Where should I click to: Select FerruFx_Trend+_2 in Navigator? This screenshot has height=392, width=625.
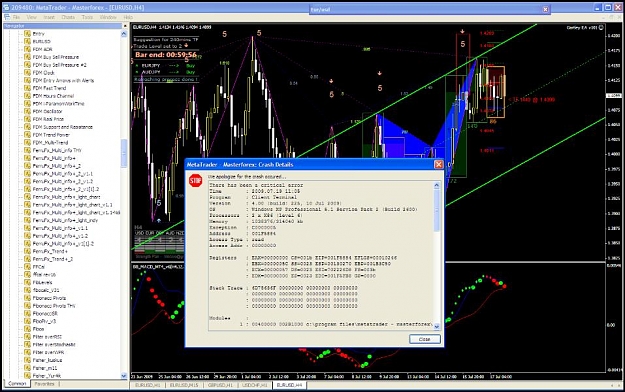[x=53, y=259]
